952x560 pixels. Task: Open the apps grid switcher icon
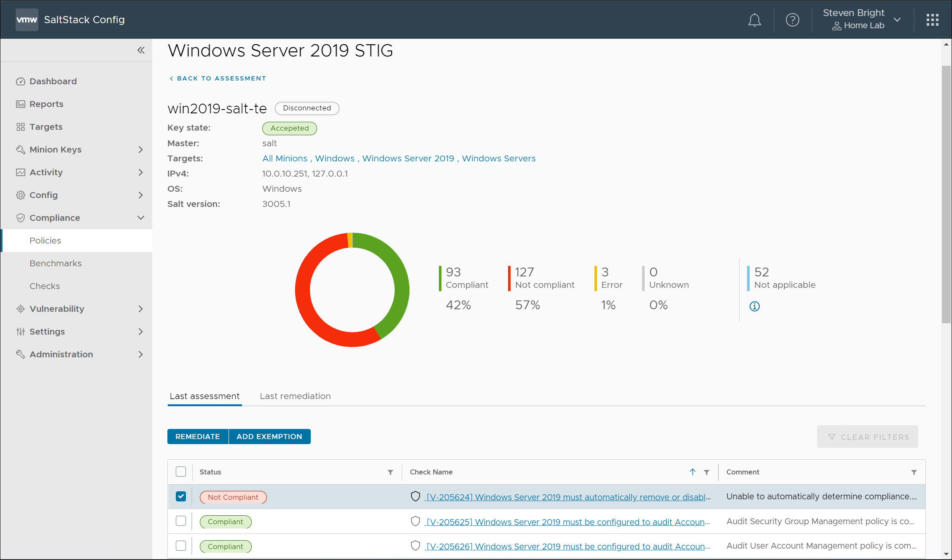tap(932, 20)
